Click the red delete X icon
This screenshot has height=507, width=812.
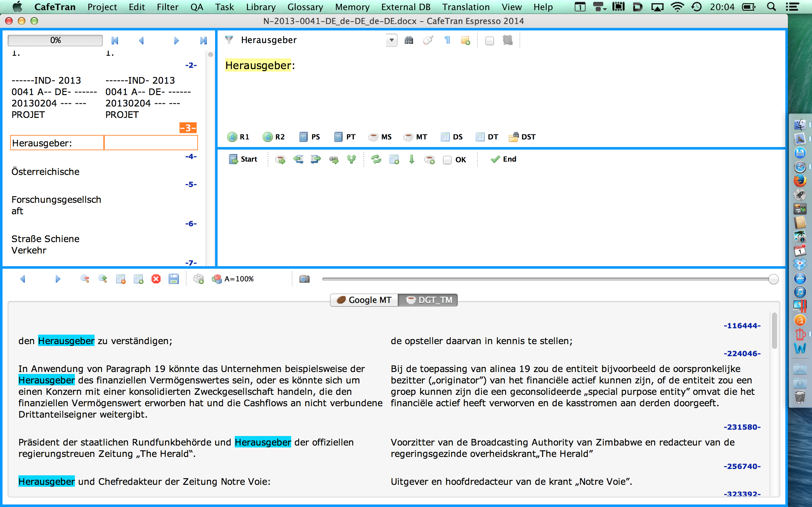[156, 279]
